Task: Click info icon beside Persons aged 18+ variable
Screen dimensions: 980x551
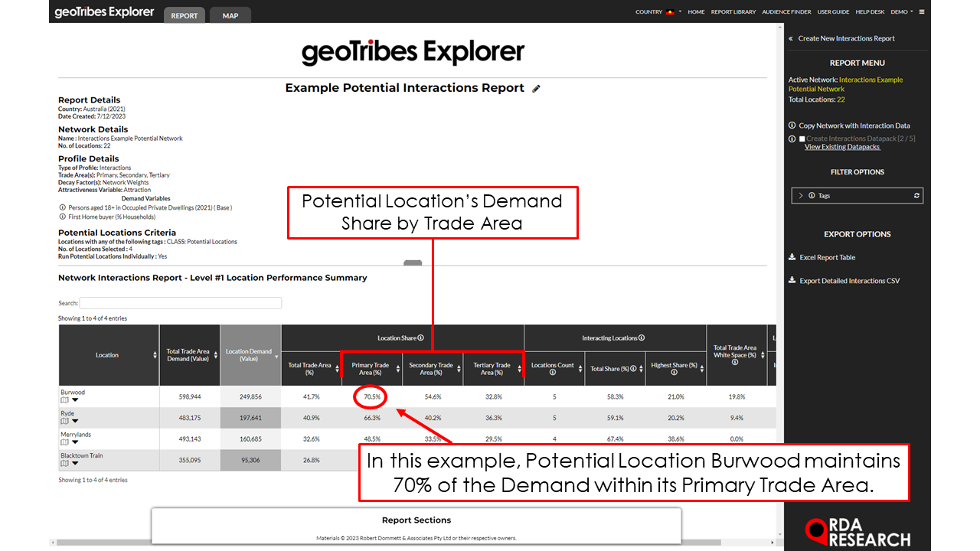Action: pyautogui.click(x=62, y=207)
